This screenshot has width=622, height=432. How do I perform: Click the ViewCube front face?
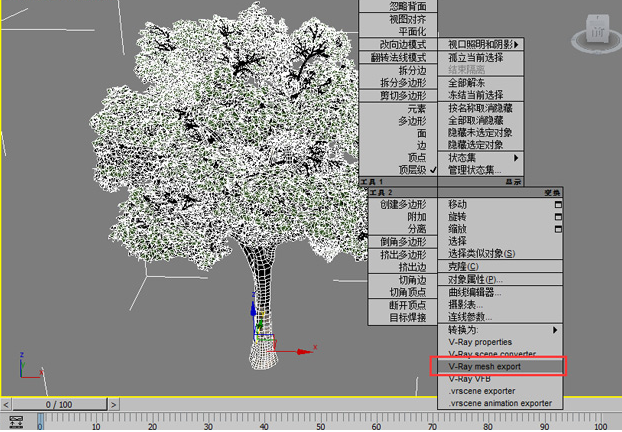[597, 31]
